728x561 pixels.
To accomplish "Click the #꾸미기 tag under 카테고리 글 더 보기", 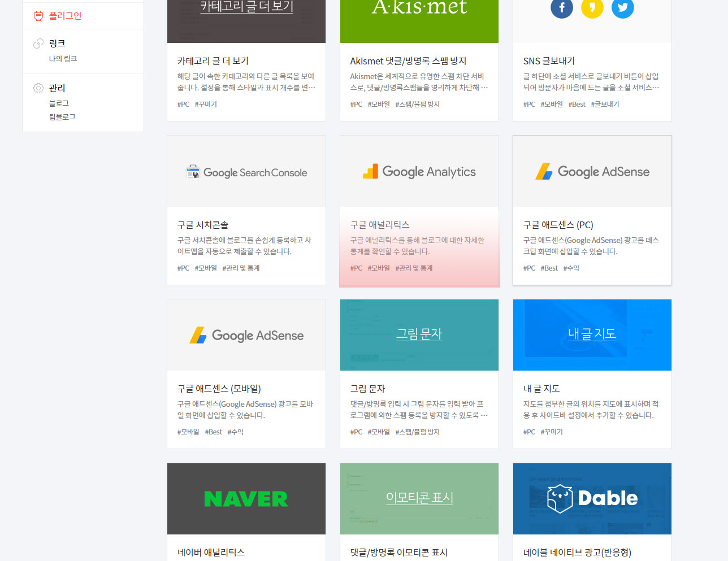I will (x=206, y=105).
